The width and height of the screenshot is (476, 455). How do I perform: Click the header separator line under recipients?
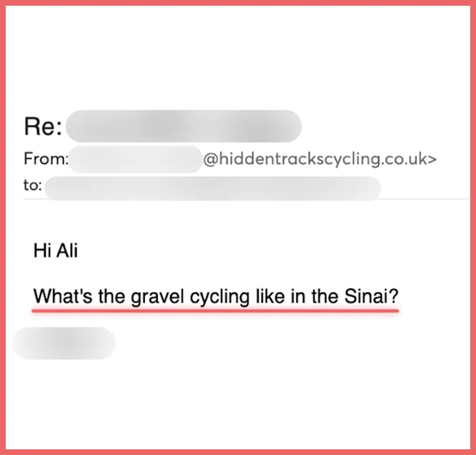click(x=246, y=199)
